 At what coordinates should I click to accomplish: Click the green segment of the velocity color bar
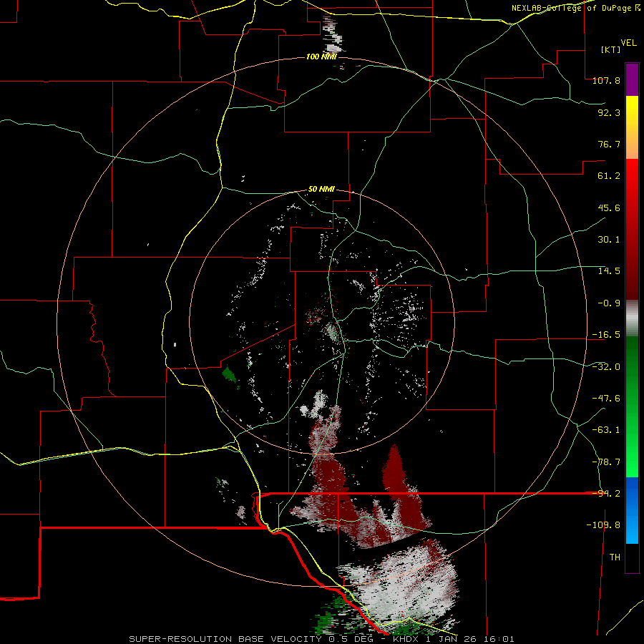[x=632, y=406]
